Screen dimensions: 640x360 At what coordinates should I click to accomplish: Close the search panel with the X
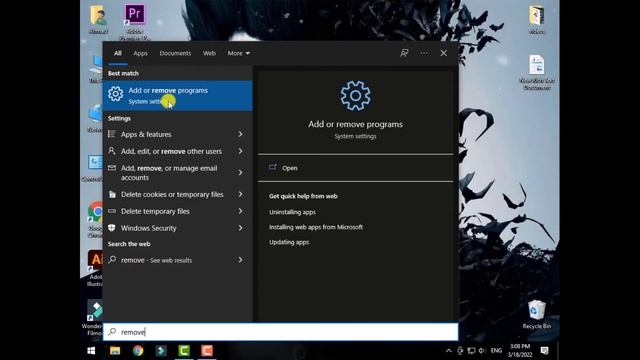pos(444,53)
